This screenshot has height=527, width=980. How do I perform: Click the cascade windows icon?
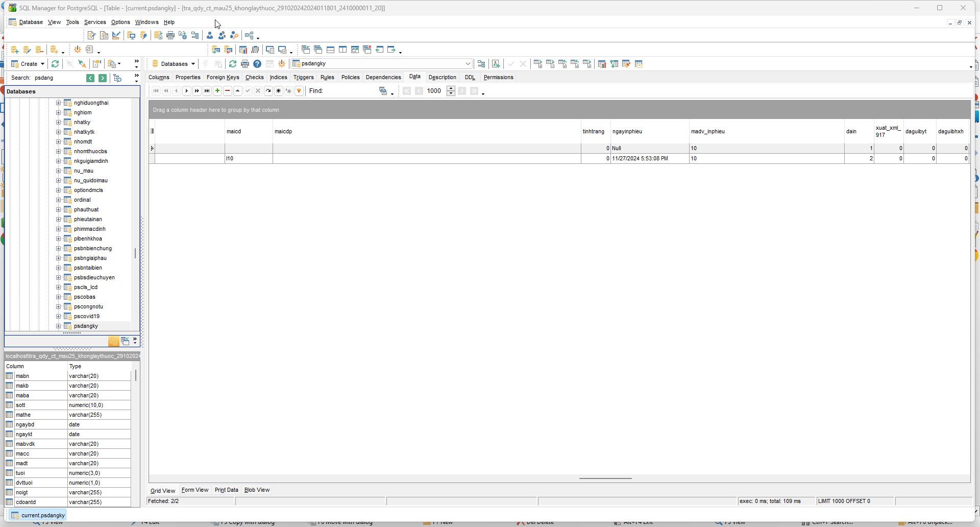(x=318, y=50)
